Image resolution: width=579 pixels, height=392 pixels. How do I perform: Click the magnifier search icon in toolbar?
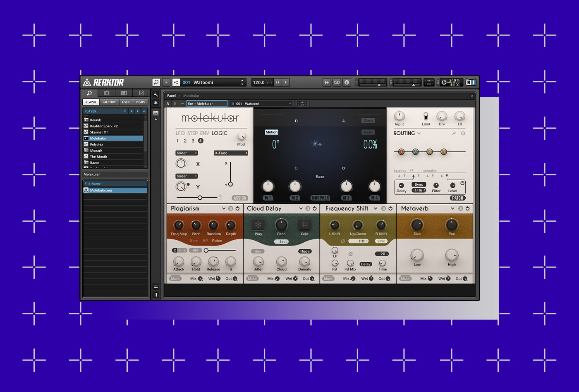(x=156, y=82)
